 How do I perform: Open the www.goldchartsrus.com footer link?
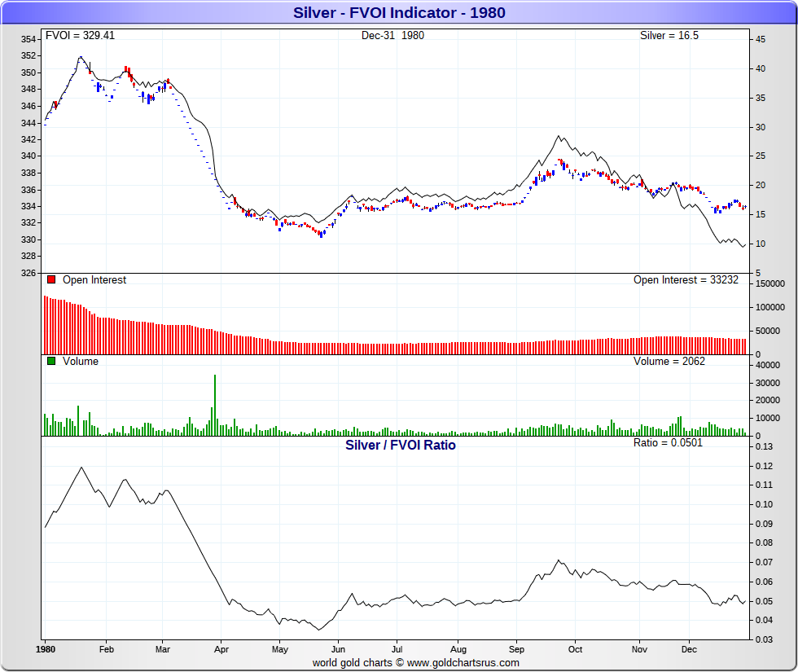tap(462, 663)
